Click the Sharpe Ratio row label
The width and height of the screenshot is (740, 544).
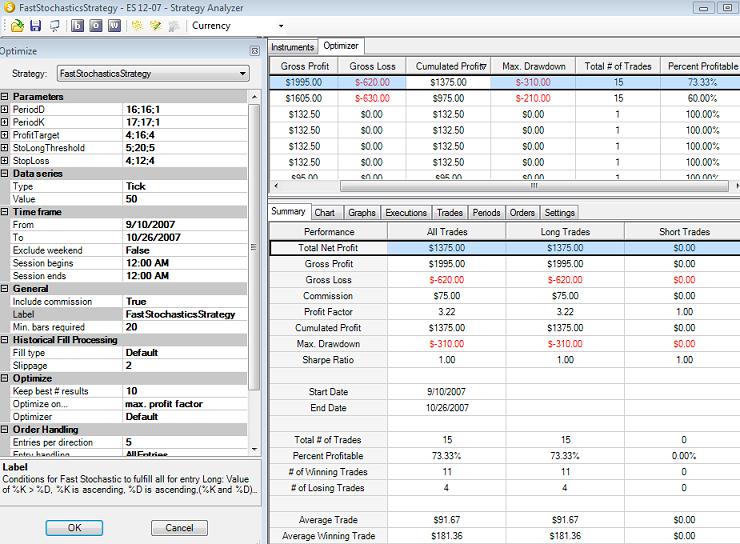point(328,360)
